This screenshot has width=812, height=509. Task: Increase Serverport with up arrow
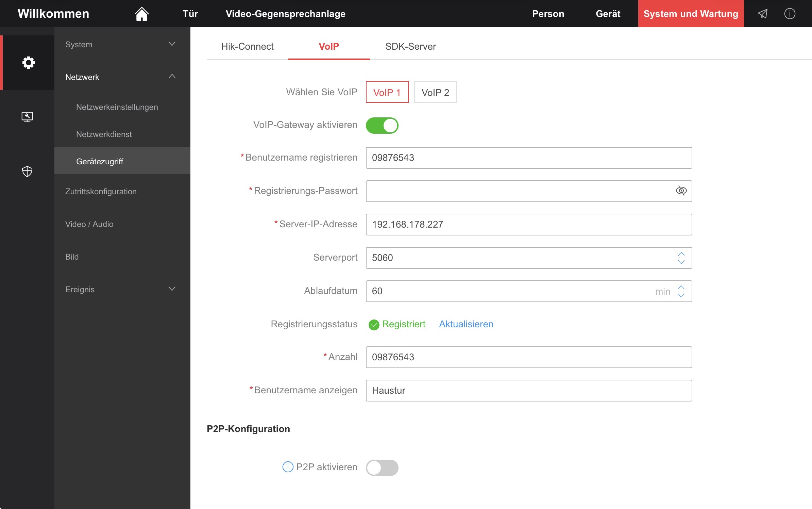[681, 254]
